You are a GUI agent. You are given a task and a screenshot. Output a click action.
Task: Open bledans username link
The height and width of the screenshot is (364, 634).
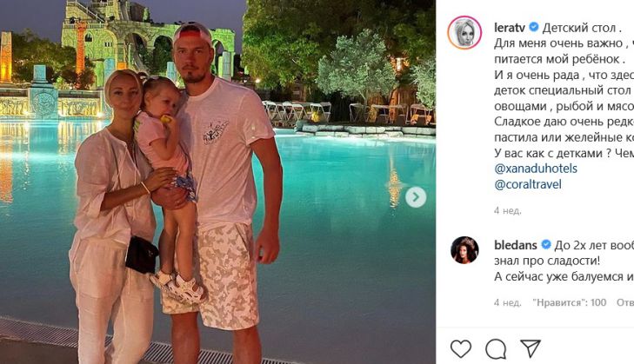coord(516,245)
